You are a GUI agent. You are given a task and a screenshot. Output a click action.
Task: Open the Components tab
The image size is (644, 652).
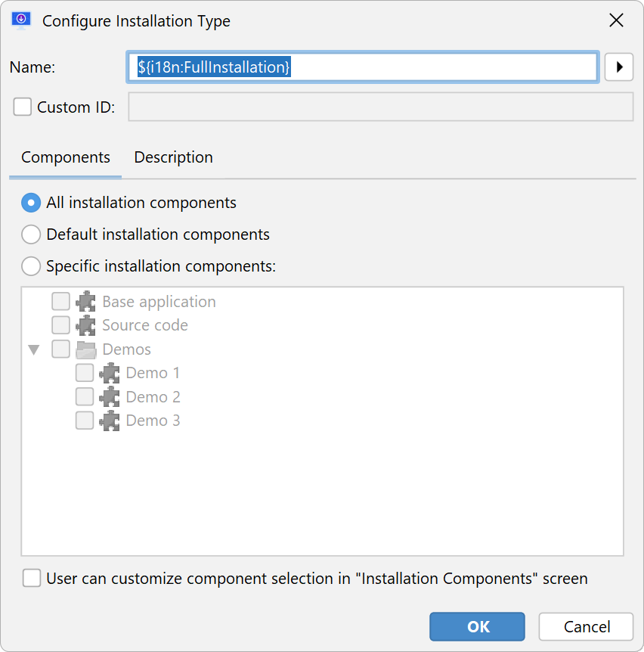coord(66,157)
